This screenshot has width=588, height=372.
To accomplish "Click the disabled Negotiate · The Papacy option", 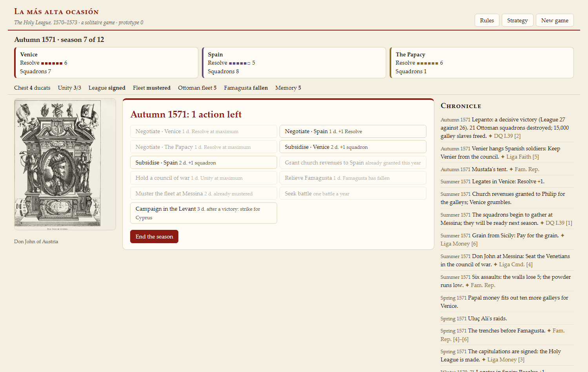I will tap(203, 147).
